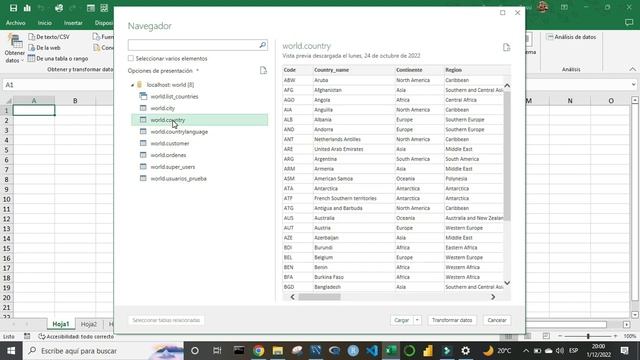This screenshot has height=360, width=640.
Task: Click the Cancelar button
Action: [497, 320]
